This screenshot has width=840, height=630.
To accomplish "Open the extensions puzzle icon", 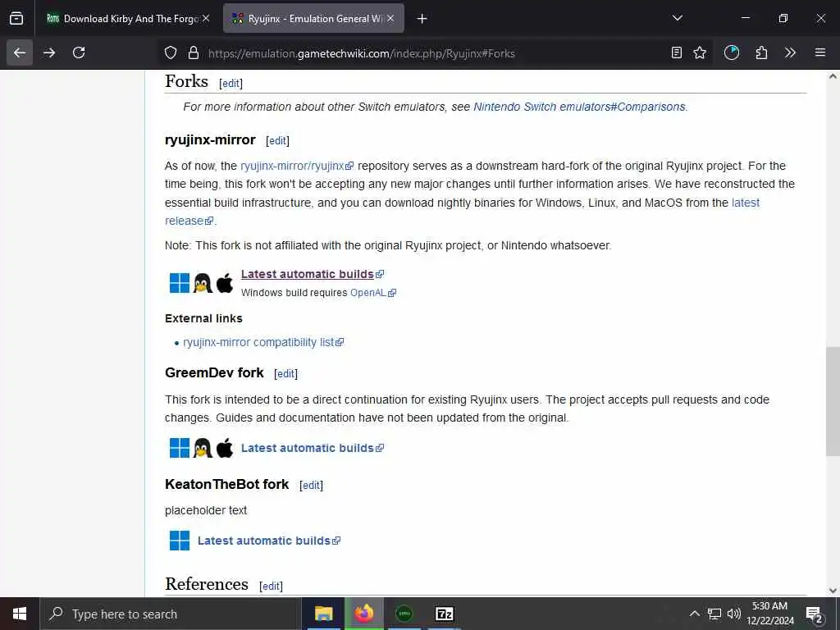I will coord(761,53).
